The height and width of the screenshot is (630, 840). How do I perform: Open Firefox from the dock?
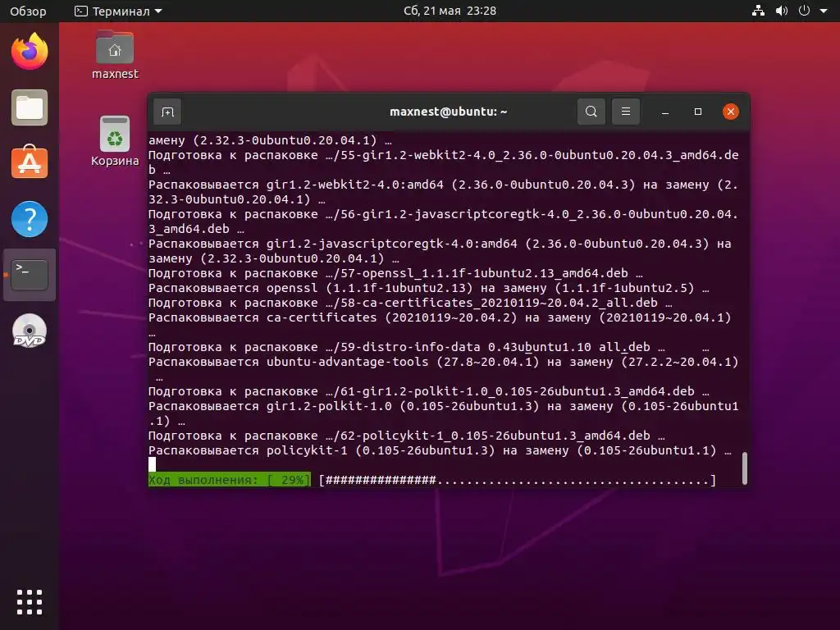pos(30,52)
